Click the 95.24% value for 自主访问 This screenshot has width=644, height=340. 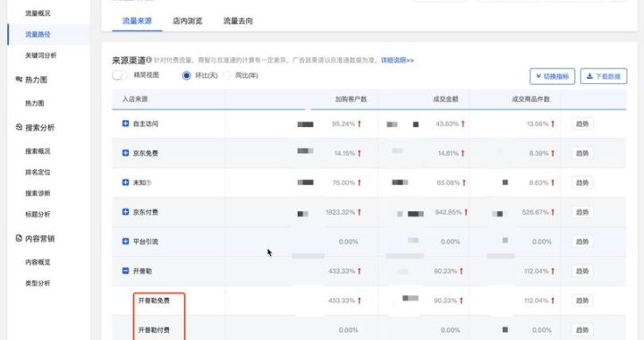343,123
